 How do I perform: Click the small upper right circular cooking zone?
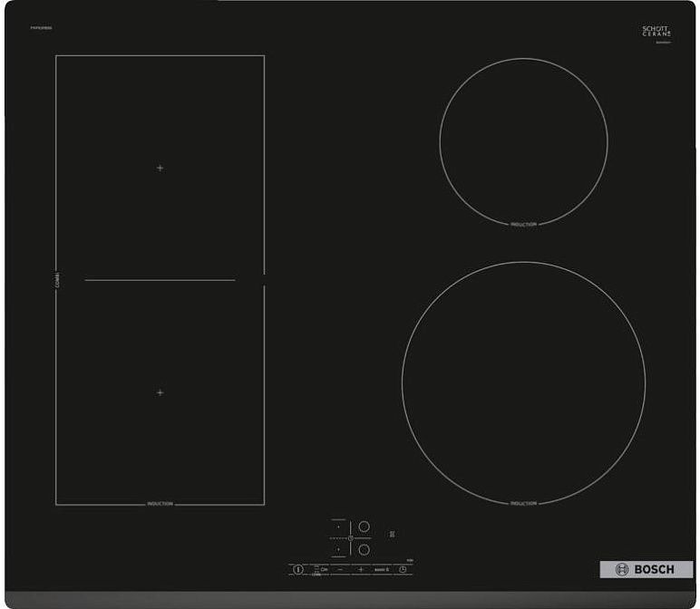coord(523,140)
